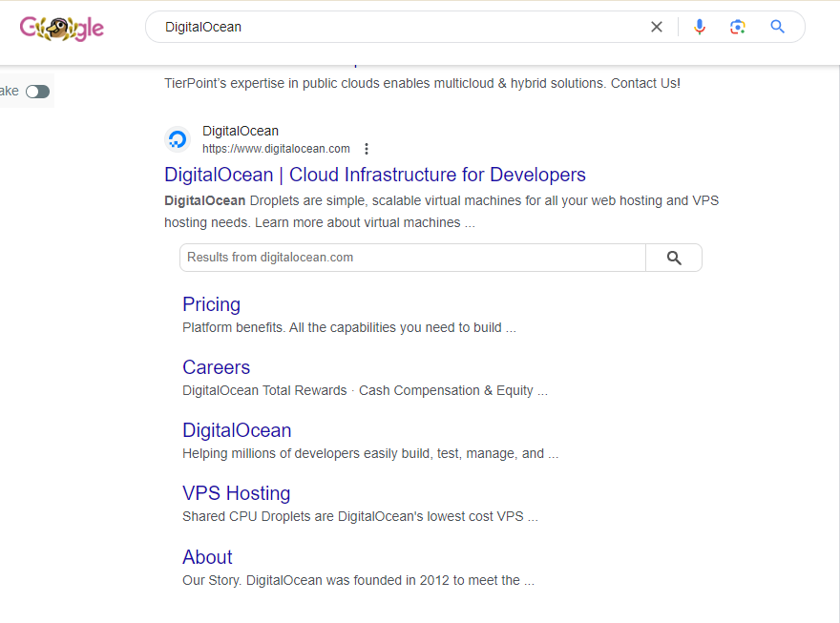This screenshot has width=840, height=623.
Task: Toggle the switch in the left panel
Action: (x=37, y=92)
